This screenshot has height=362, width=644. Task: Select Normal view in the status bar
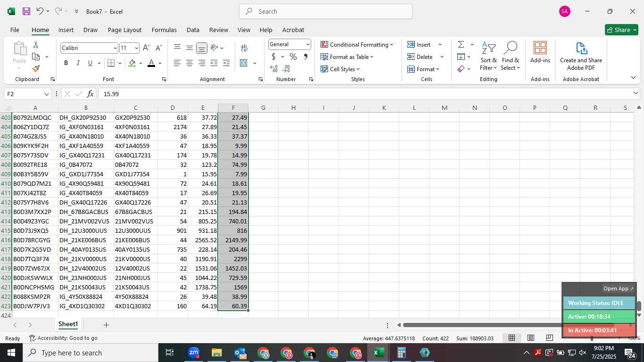tap(512, 338)
